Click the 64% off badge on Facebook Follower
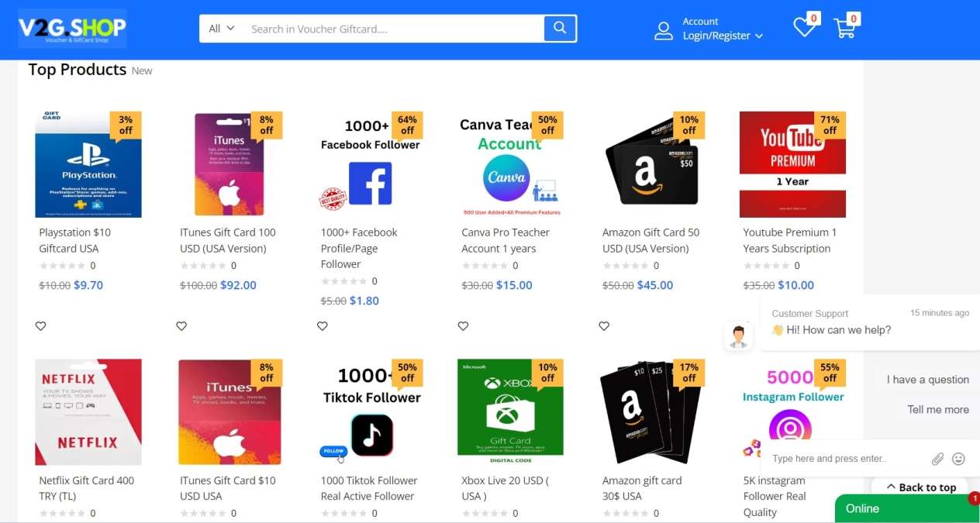The height and width of the screenshot is (523, 980). pos(407,125)
